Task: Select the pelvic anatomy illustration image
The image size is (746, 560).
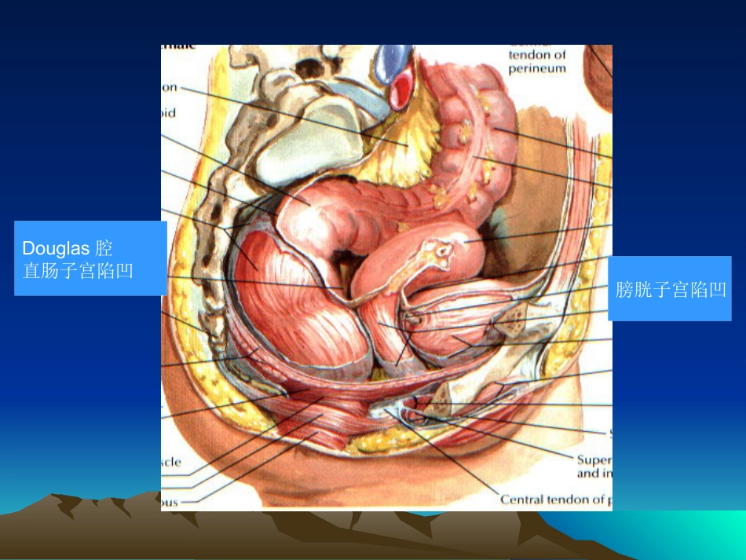Action: 387,278
